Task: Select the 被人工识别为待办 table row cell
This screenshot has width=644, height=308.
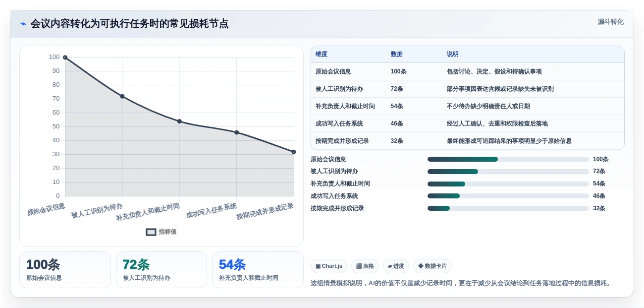Action: (x=339, y=89)
